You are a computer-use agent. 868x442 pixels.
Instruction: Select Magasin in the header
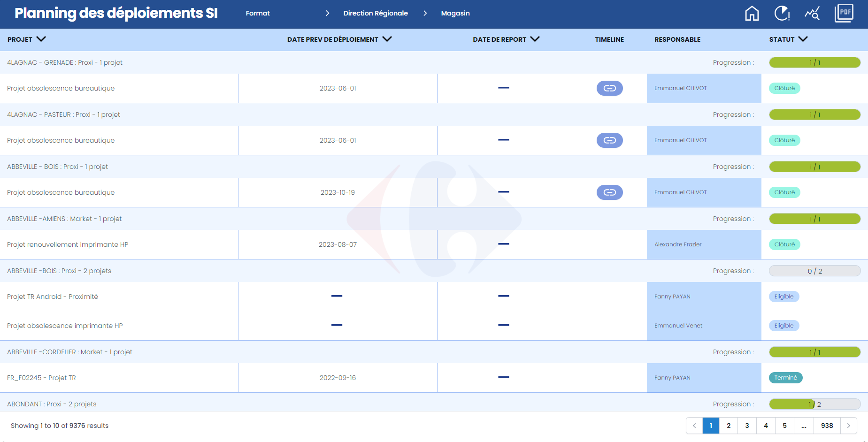[455, 13]
